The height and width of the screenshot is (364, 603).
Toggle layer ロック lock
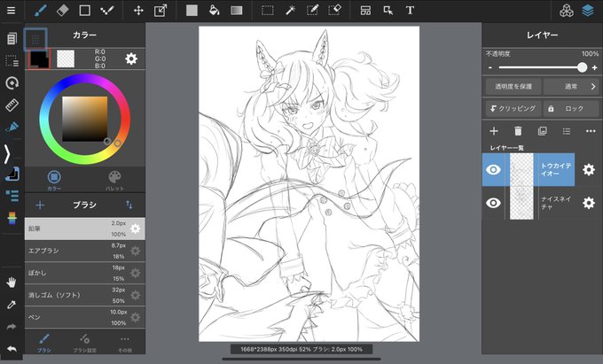tap(571, 109)
